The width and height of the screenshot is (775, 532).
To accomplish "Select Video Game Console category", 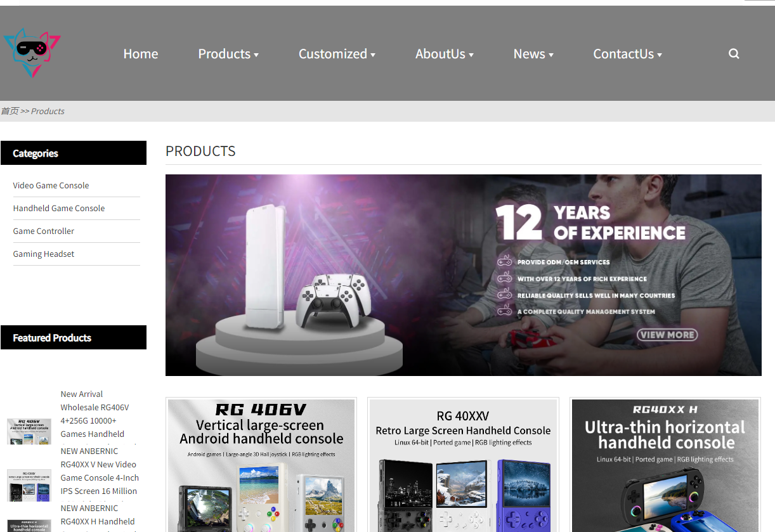I will (51, 185).
